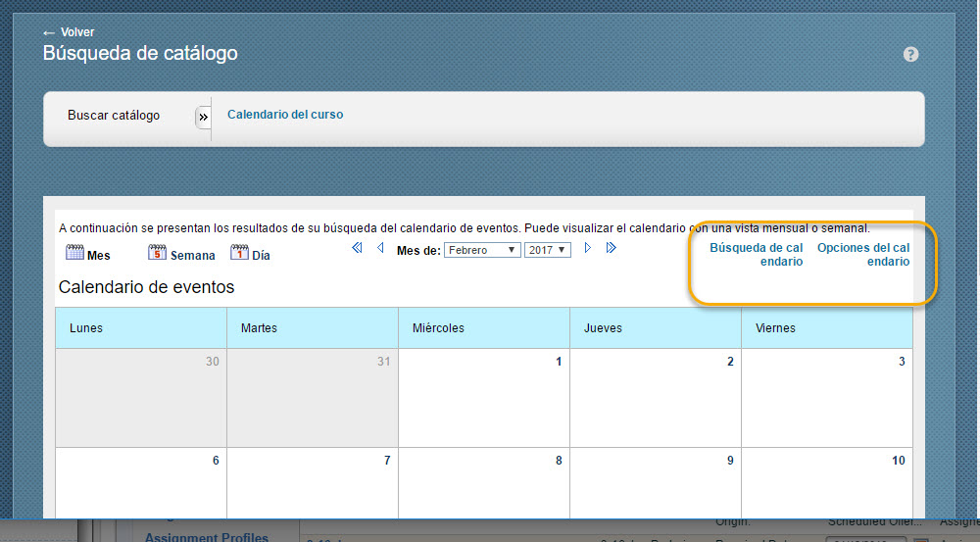The width and height of the screenshot is (980, 542).
Task: Click the Buscar catálogo label
Action: pyautogui.click(x=114, y=116)
